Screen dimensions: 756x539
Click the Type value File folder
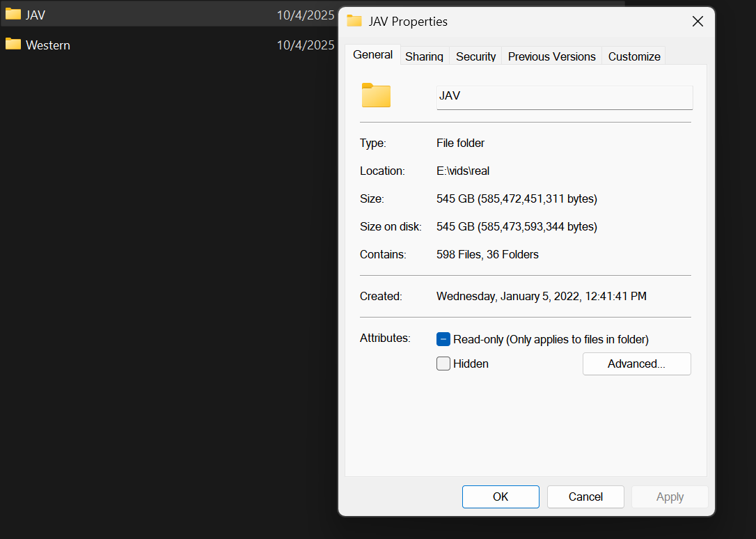pos(460,143)
